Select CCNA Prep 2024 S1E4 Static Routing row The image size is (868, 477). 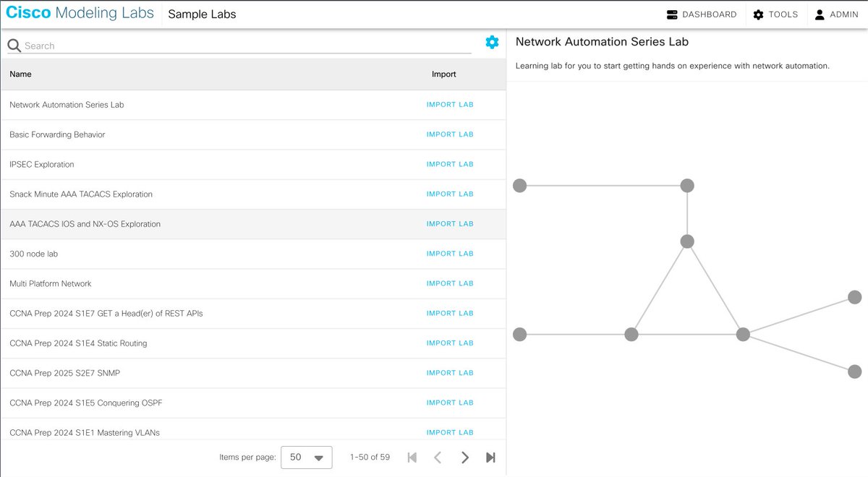click(x=253, y=343)
